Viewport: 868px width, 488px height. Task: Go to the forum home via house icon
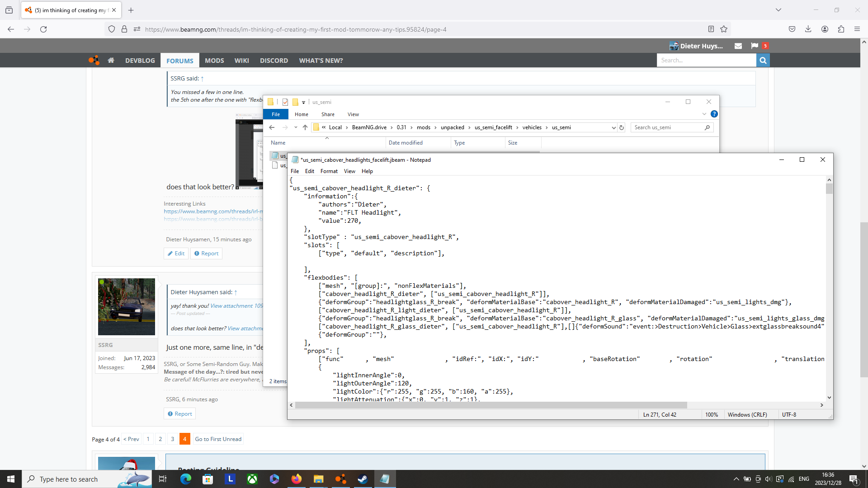click(111, 60)
